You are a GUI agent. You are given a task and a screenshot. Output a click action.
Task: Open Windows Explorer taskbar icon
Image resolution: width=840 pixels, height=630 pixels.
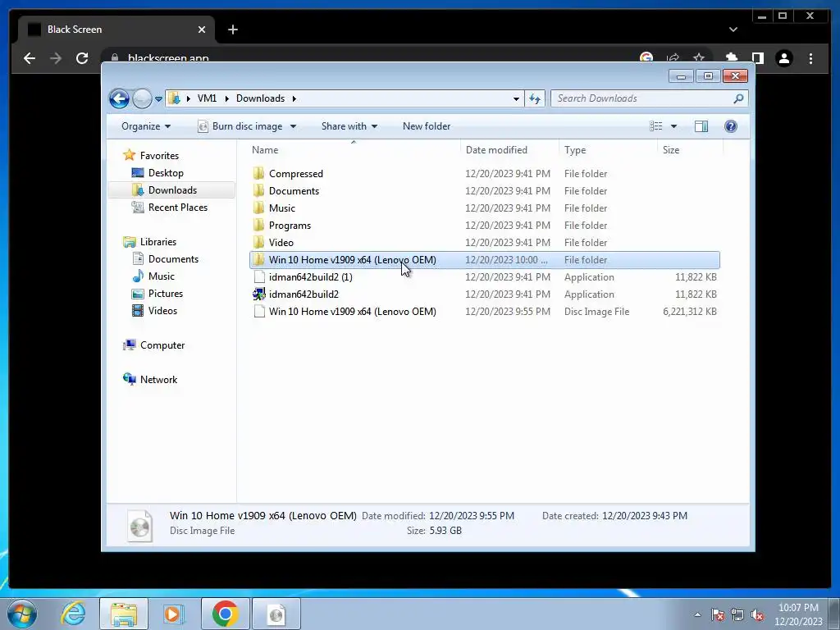click(123, 614)
